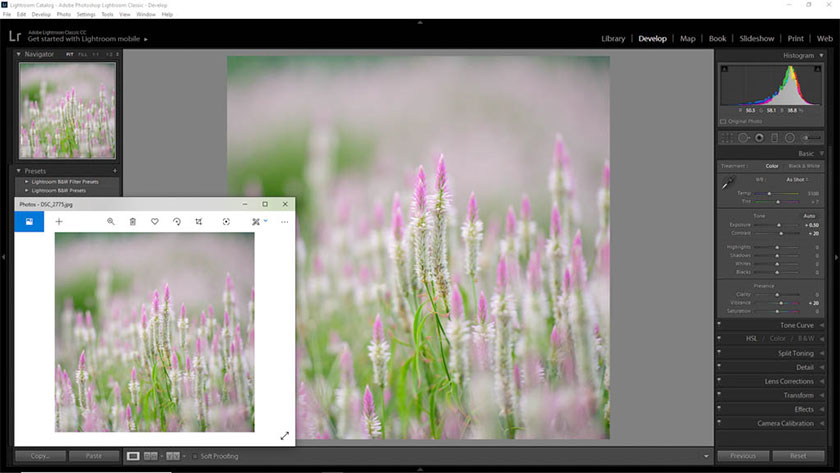Click the Add to (plus) icon in Photos
The height and width of the screenshot is (473, 840).
click(x=59, y=221)
